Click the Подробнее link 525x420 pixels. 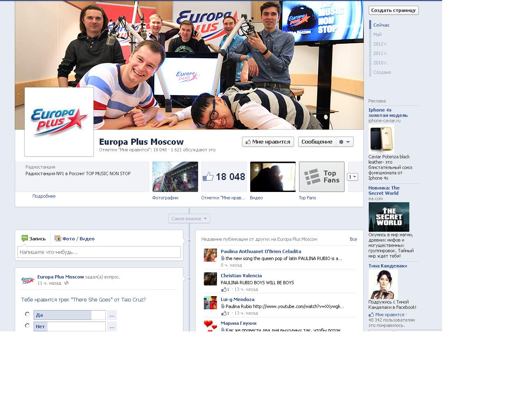(x=44, y=196)
